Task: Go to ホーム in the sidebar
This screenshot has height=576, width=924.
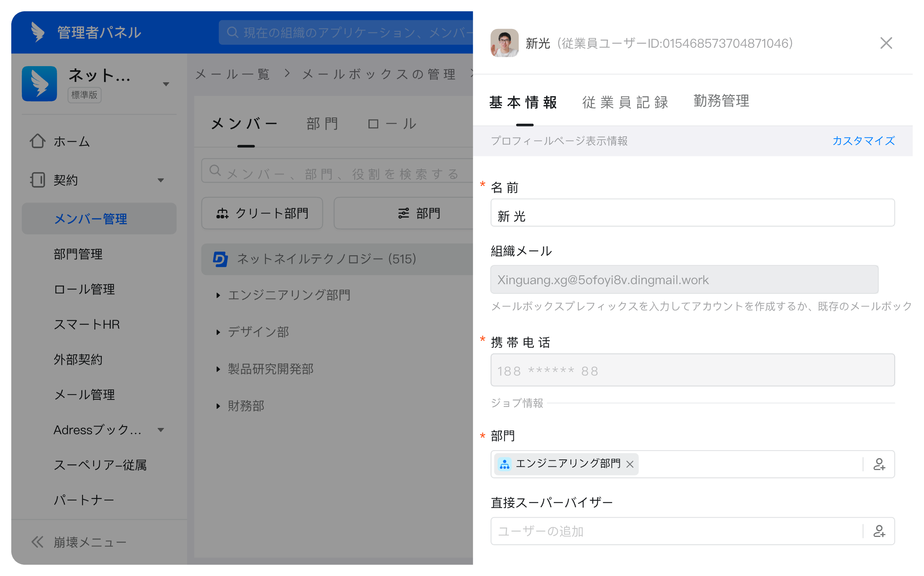Action: [72, 142]
